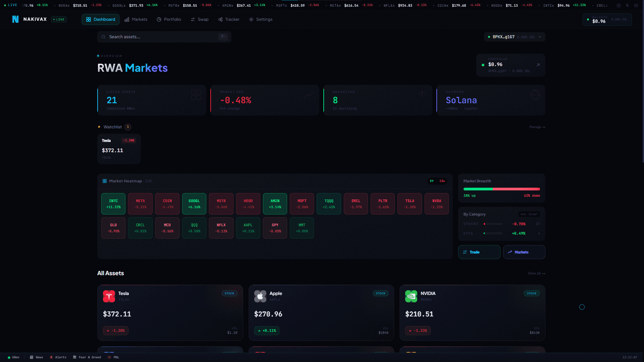Image resolution: width=644 pixels, height=362 pixels.
Task: Focus the Search assets input field
Action: [164, 37]
